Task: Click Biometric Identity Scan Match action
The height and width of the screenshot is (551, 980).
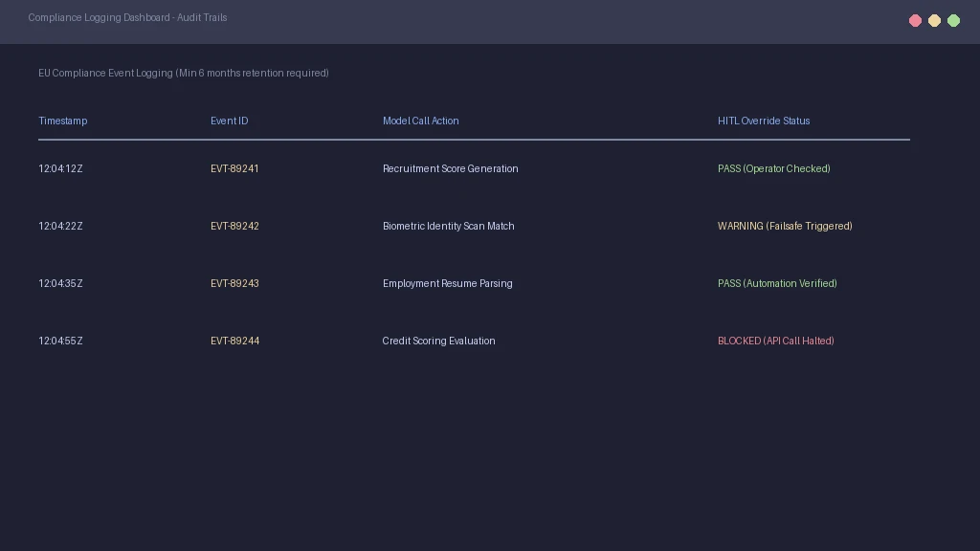Action: tap(449, 226)
